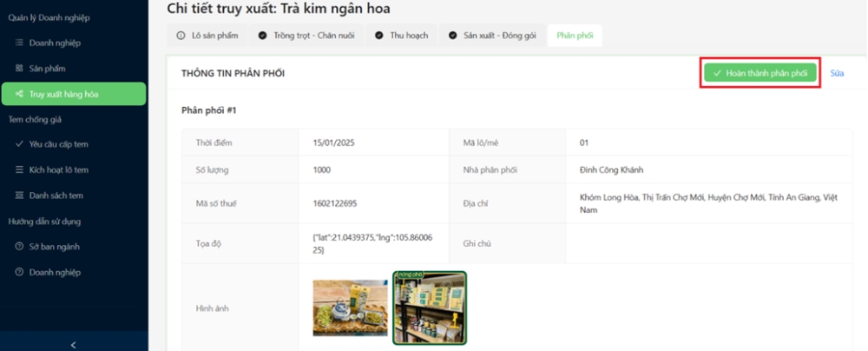Click the Quản lý Doanh nghiệp section heading
868x351 pixels.
[49, 17]
